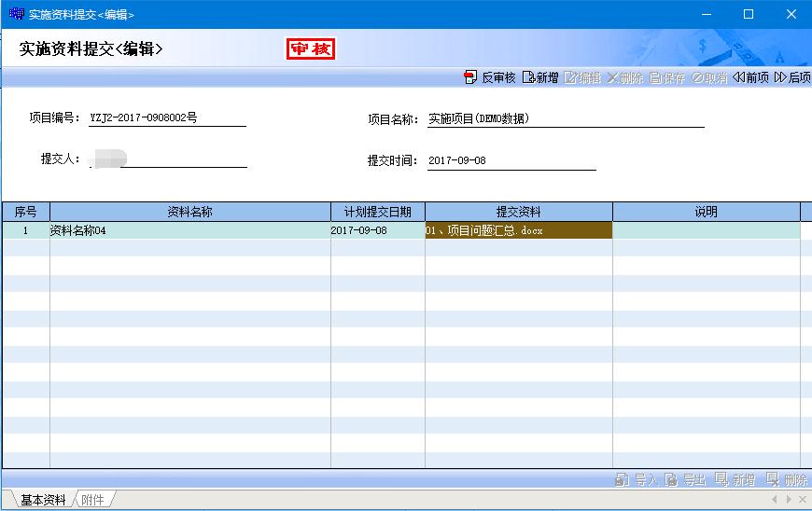Click the 取消 cancel toolbar icon

709,78
